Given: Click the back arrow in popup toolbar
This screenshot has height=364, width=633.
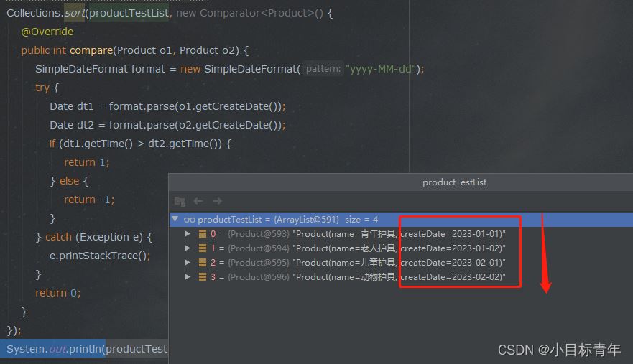Looking at the screenshot, I should [x=199, y=202].
